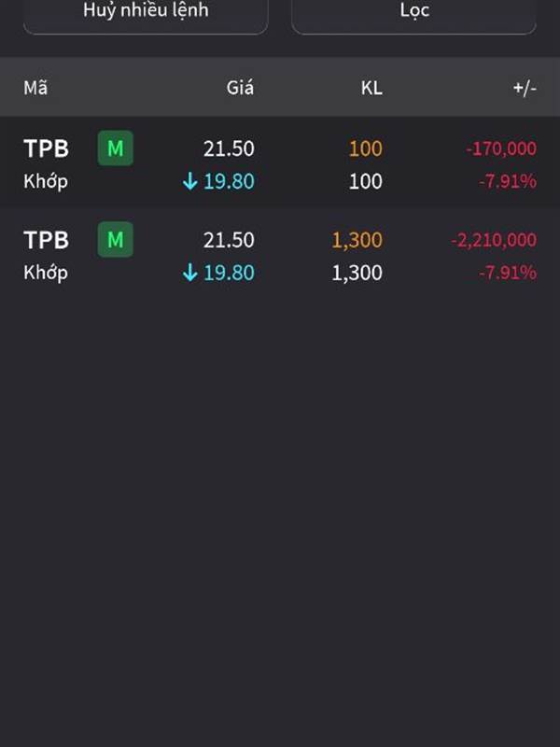Tap Khớp status of the second order
The height and width of the screenshot is (747, 560).
click(46, 273)
